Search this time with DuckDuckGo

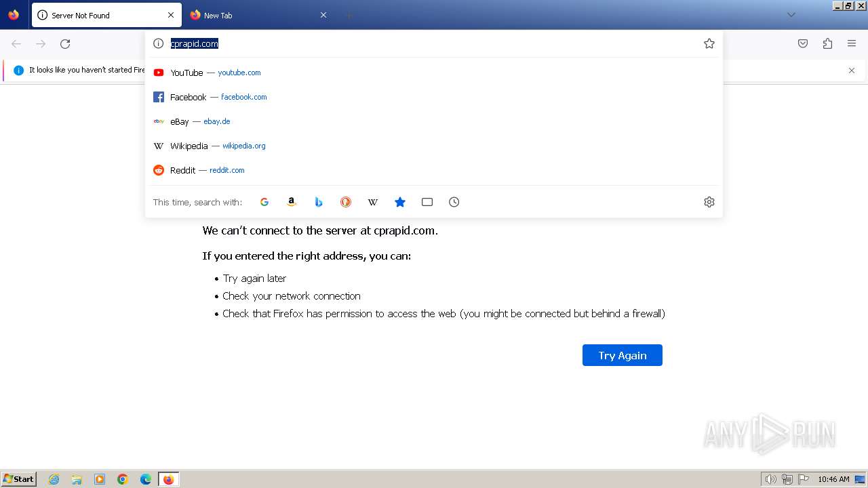[346, 202]
